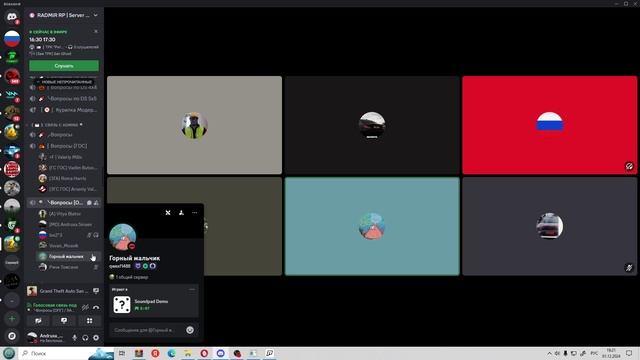Open the red server showing 549 badge
The width and height of the screenshot is (640, 360).
(12, 76)
